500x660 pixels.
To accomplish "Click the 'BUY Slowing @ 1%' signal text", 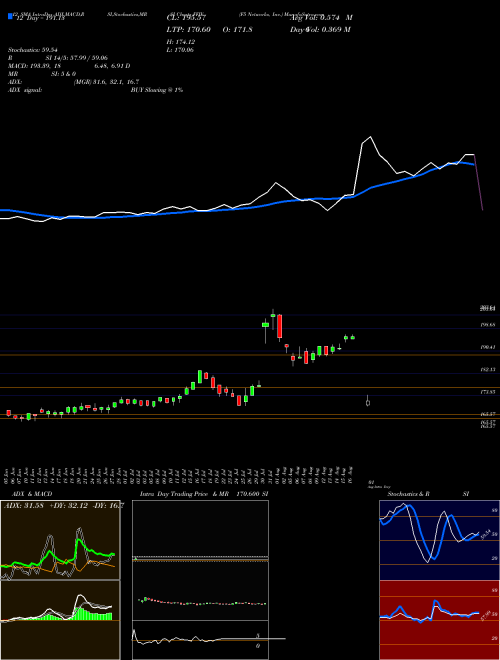I will click(157, 90).
